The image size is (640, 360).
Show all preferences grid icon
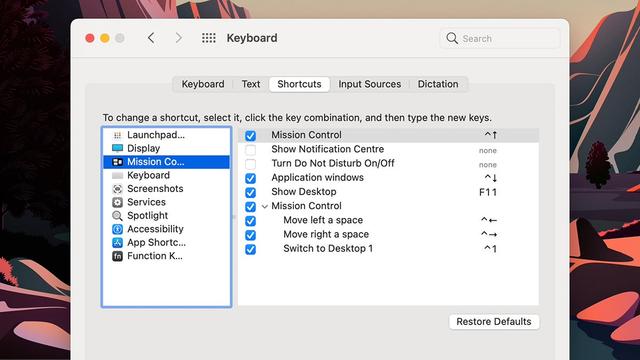209,38
